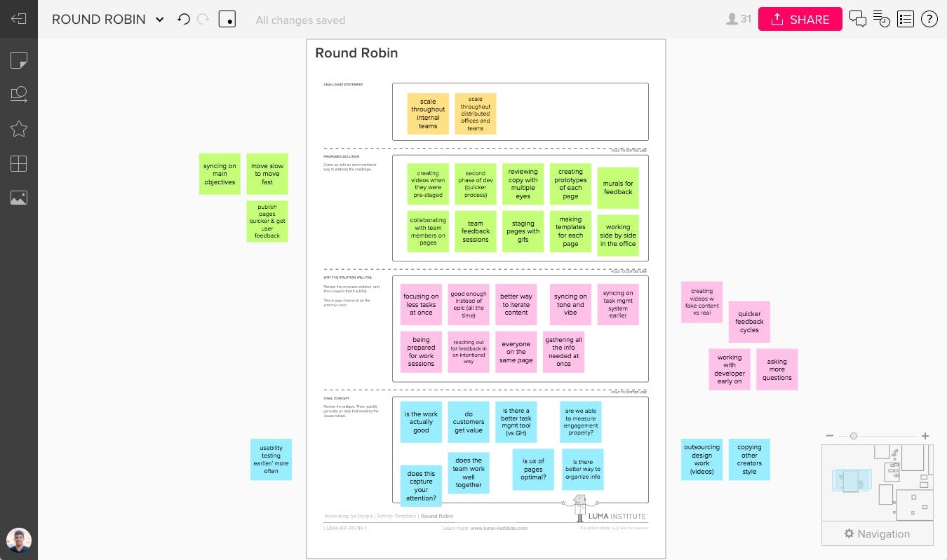Click the www.luma-institute.com link text

point(499,528)
